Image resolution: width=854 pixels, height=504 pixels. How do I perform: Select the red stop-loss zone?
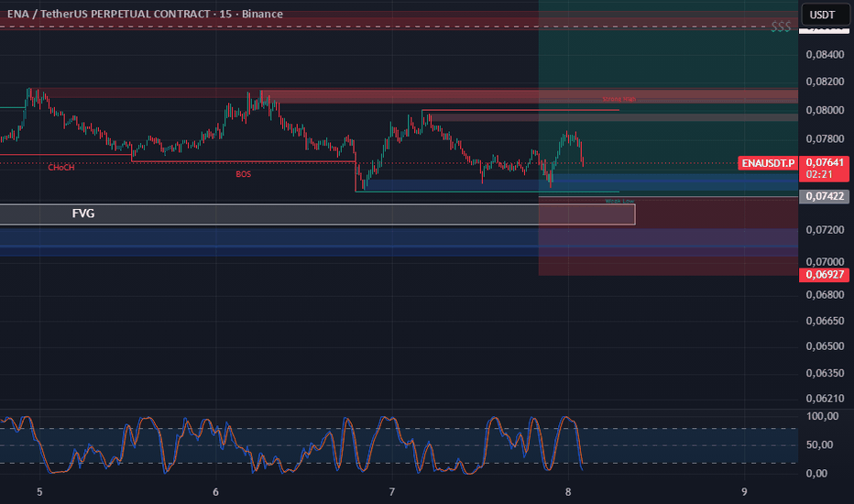tap(668, 236)
